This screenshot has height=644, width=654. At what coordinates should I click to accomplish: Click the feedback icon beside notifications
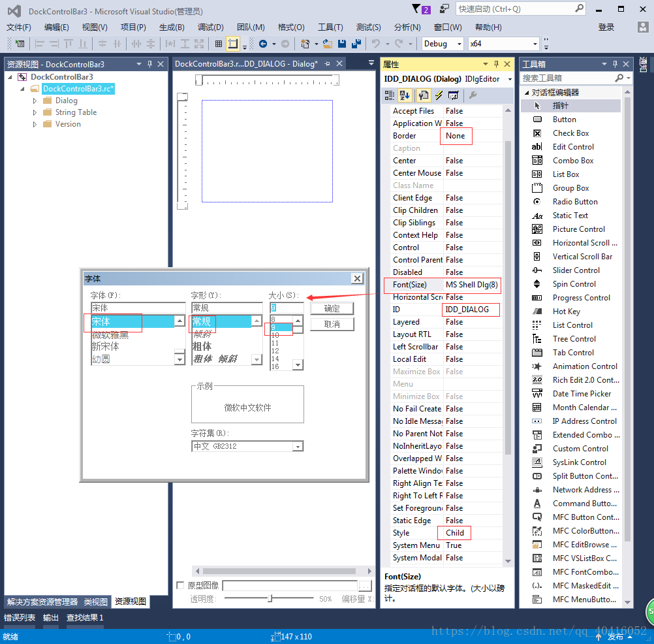pyautogui.click(x=444, y=8)
